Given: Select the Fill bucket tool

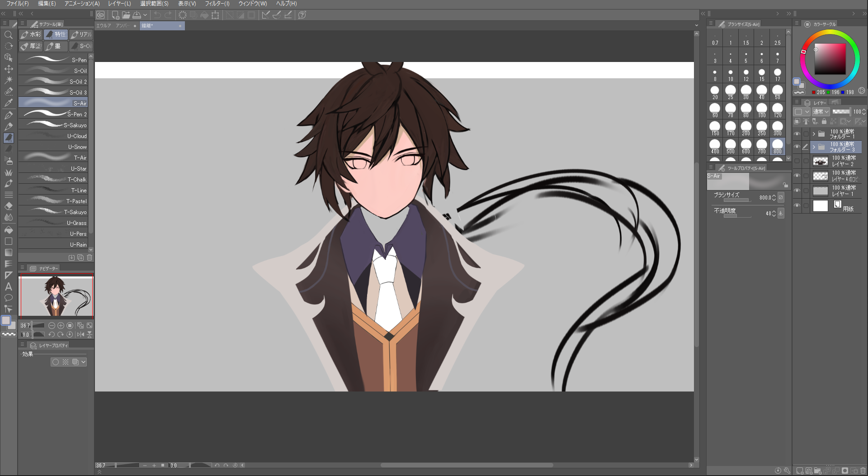Looking at the screenshot, I should pos(8,230).
